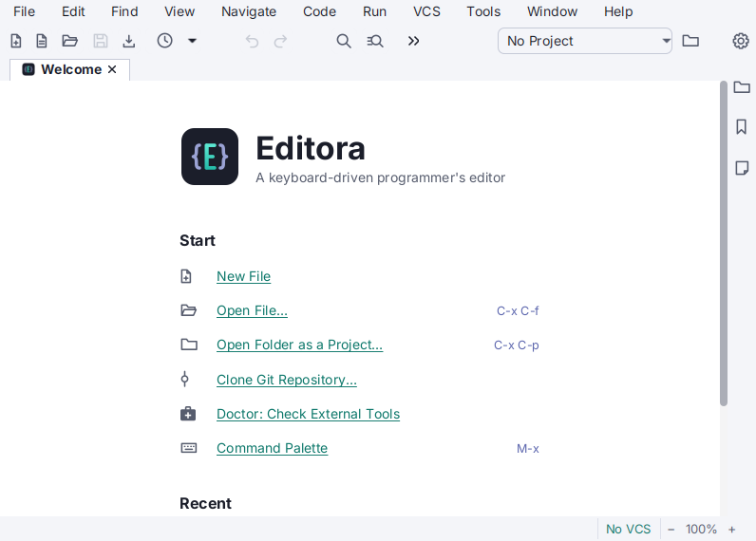Open the File menu

tap(24, 11)
